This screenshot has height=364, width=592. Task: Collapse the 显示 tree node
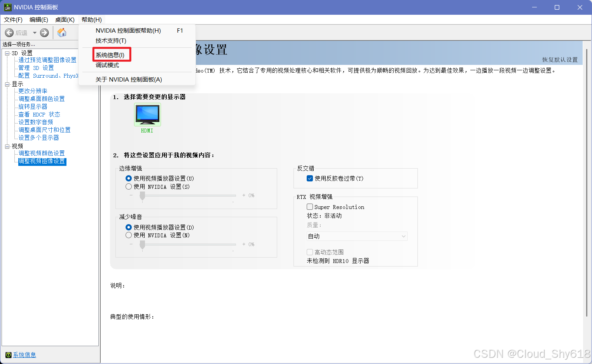pyautogui.click(x=7, y=84)
